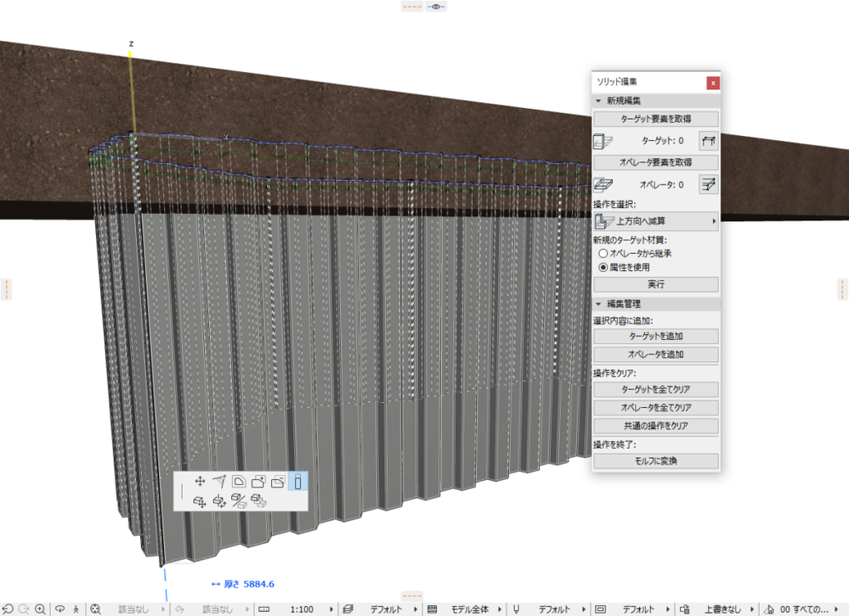Image resolution: width=849 pixels, height=616 pixels.
Task: Toggle the eye visibility icon at top center
Action: [x=436, y=6]
